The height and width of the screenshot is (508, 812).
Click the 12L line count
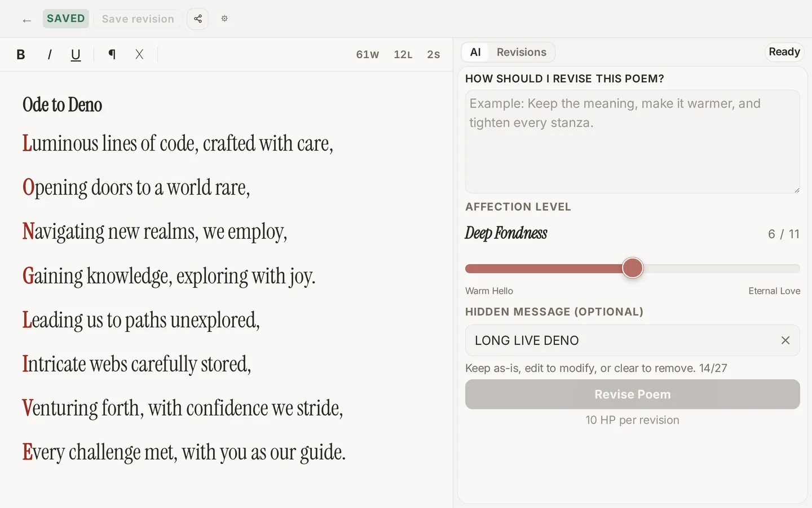pyautogui.click(x=403, y=55)
